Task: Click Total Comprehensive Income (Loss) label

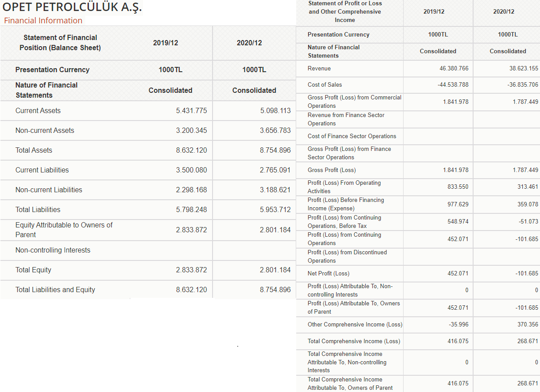Action: click(354, 341)
